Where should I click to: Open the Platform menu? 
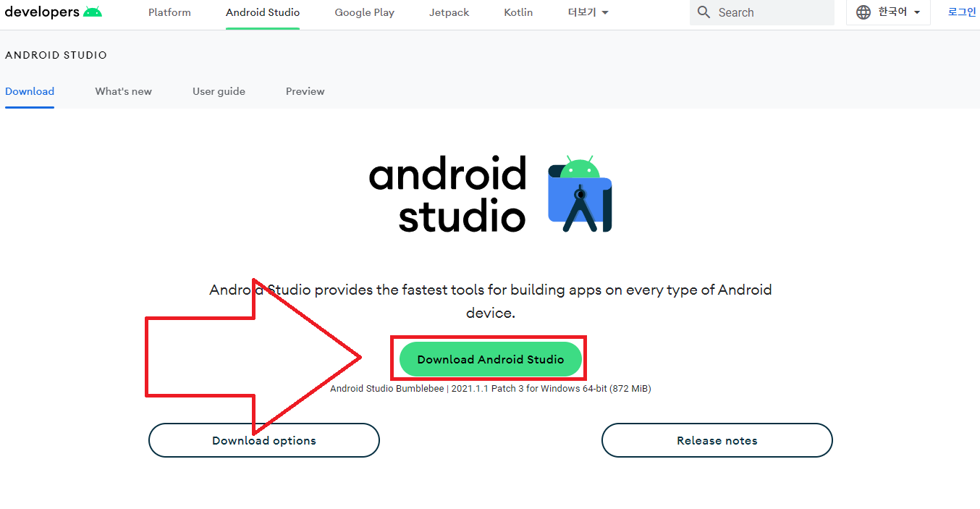(169, 12)
